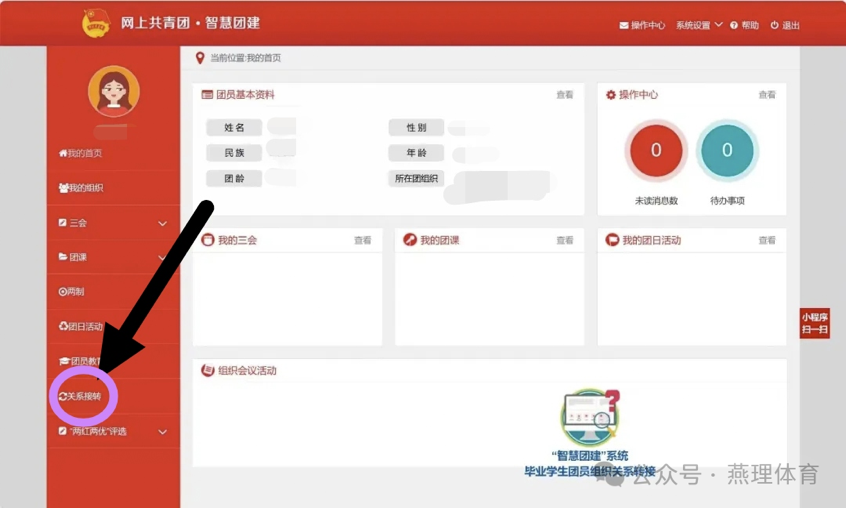Open the 系统设置 dropdown menu

[698, 25]
